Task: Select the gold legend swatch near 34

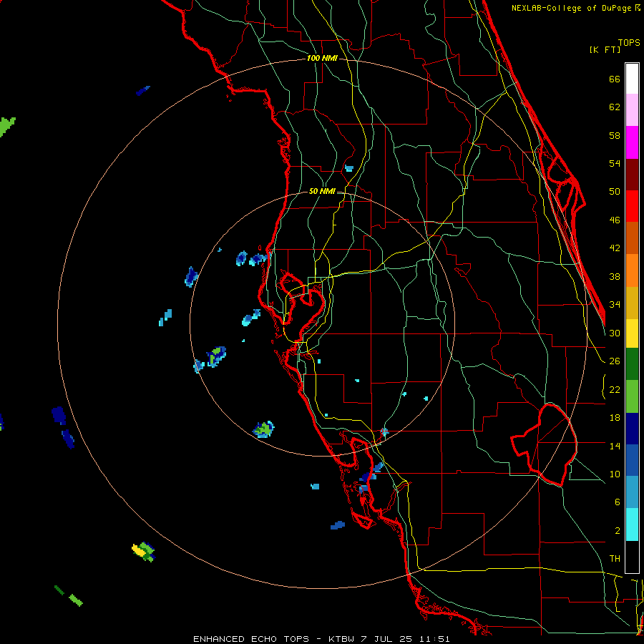Action: (632, 303)
